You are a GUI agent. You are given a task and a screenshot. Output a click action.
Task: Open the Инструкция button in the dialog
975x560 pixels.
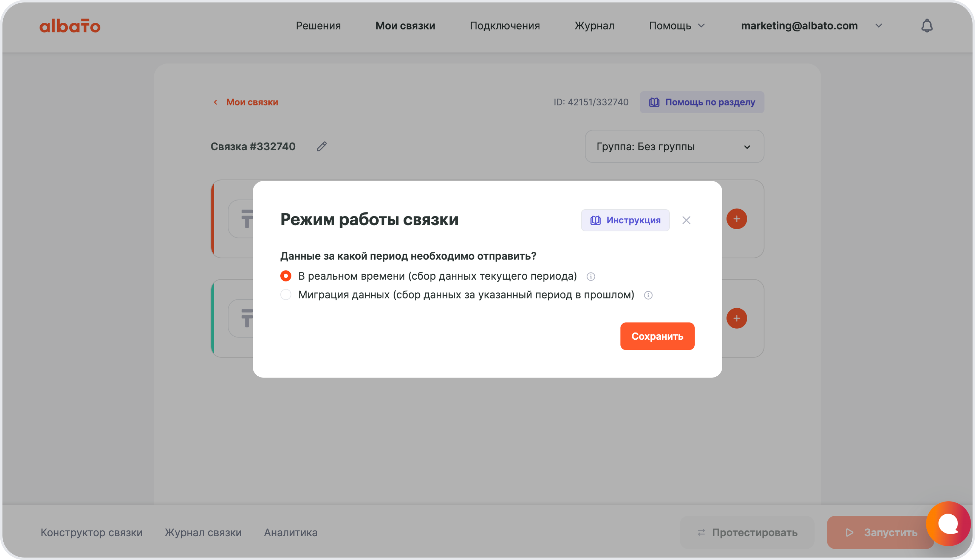(625, 220)
